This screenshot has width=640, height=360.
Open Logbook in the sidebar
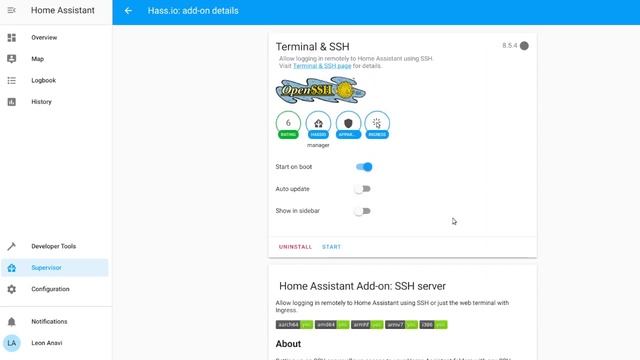pos(56,80)
